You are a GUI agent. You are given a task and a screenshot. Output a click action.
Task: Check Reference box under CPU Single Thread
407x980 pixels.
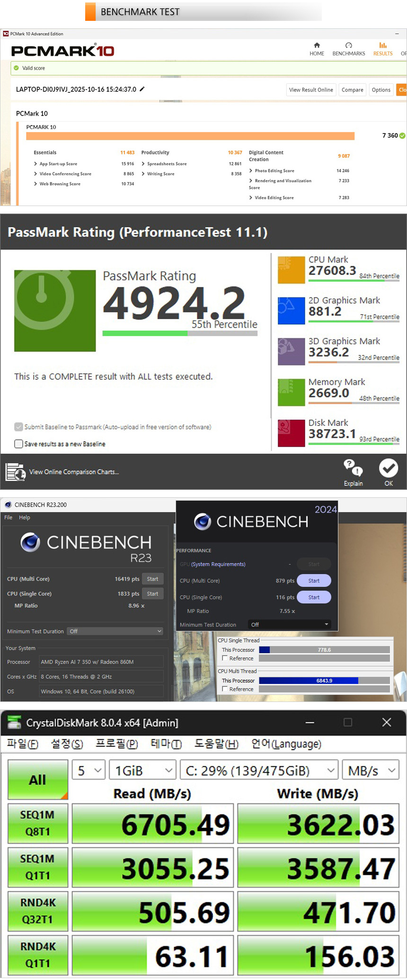tap(225, 658)
